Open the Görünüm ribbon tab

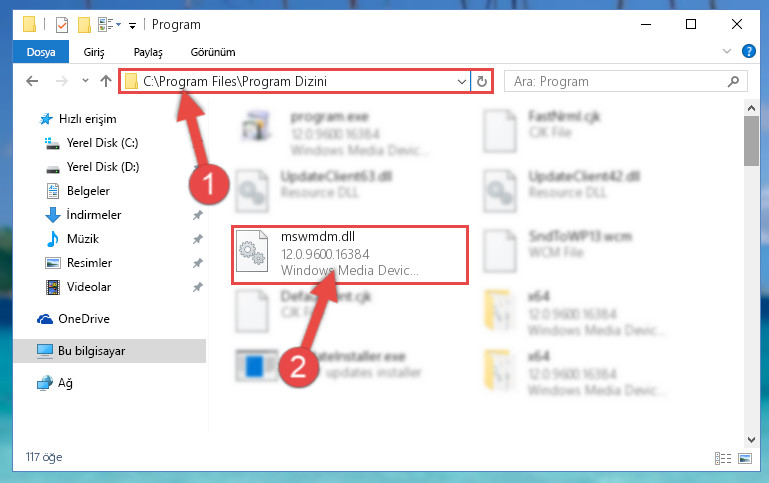213,52
